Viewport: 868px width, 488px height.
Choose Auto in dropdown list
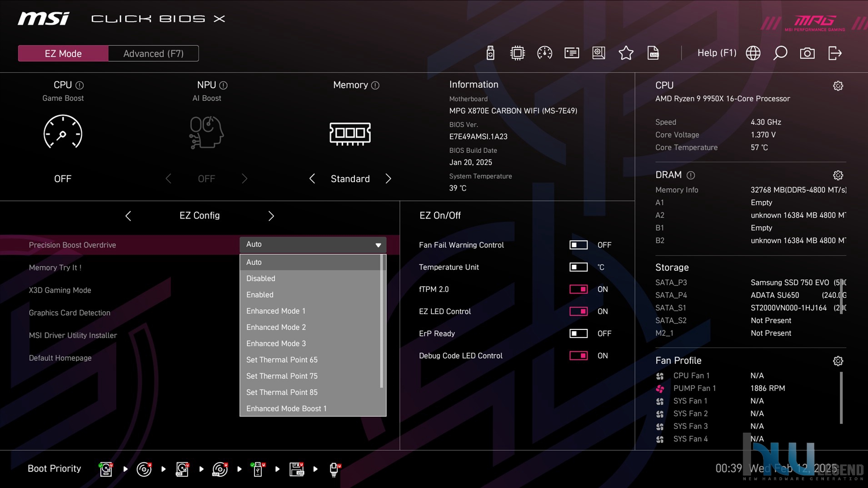[310, 262]
